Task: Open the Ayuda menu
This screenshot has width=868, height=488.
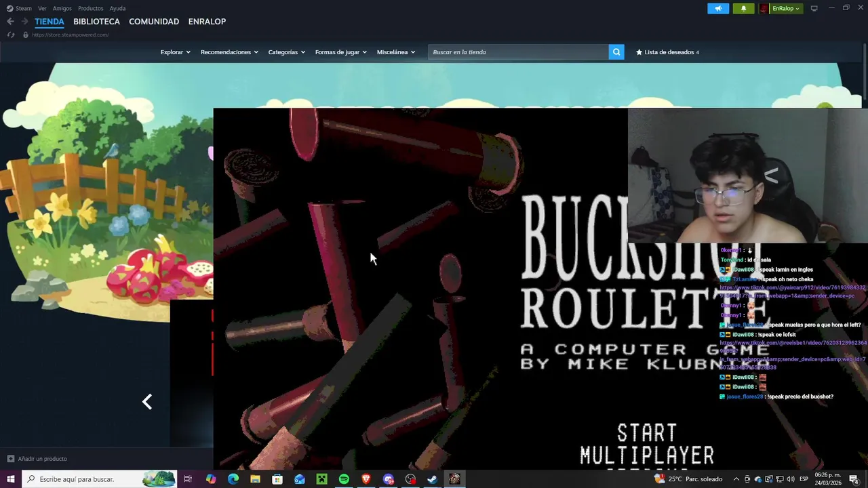Action: click(117, 8)
